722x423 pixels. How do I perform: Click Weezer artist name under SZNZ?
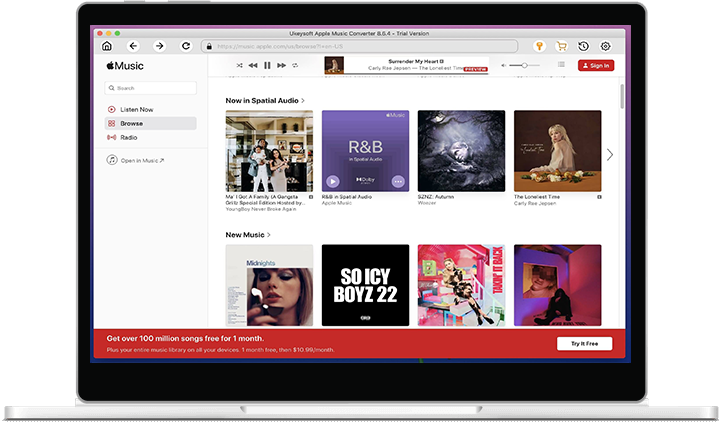pos(426,203)
